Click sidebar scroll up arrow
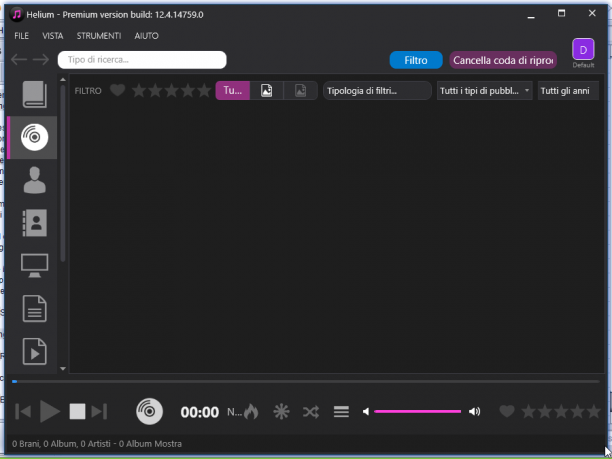Viewport: 612px width, 459px height. [63, 80]
